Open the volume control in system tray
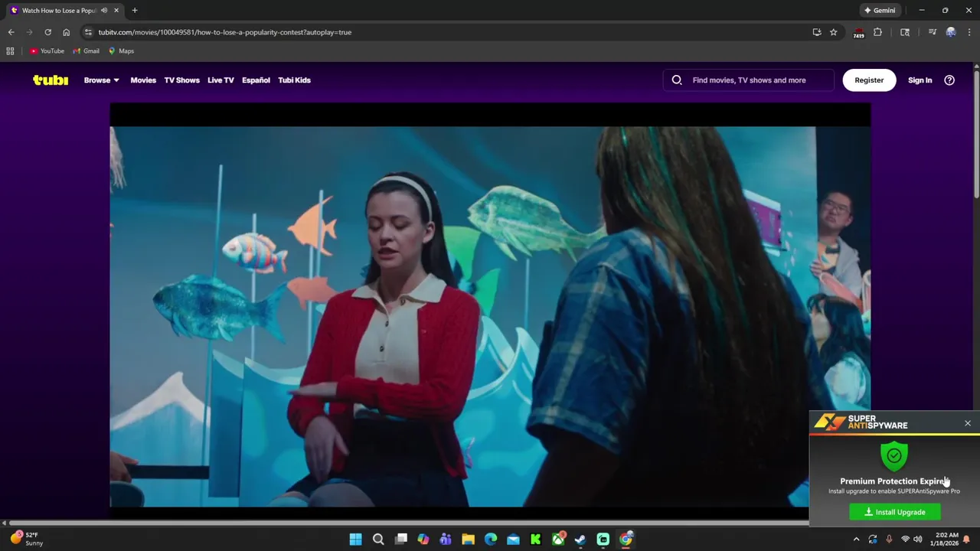 918,540
